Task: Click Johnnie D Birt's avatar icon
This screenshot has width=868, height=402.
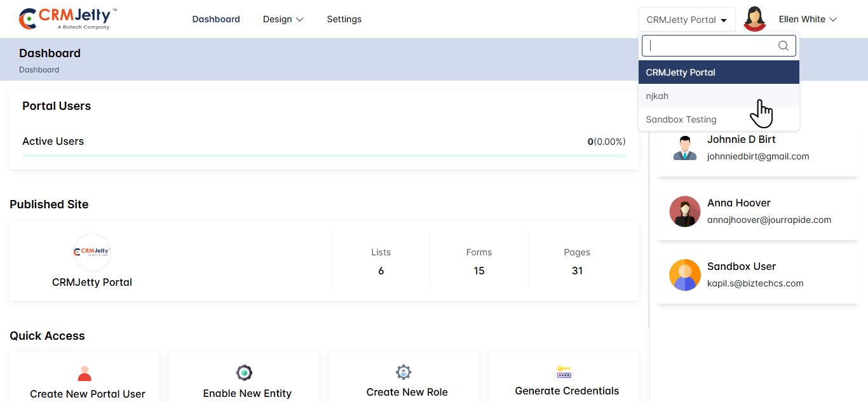Action: pyautogui.click(x=684, y=148)
